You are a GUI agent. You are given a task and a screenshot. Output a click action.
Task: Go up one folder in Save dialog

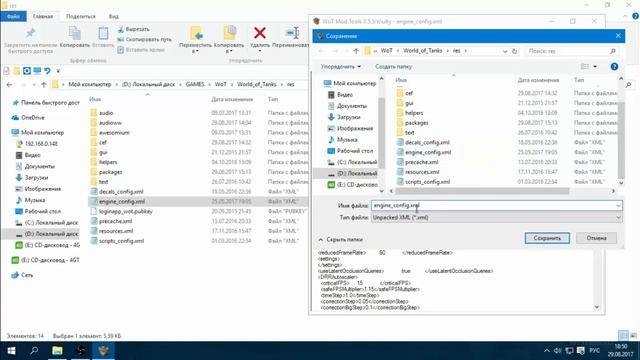click(356, 51)
